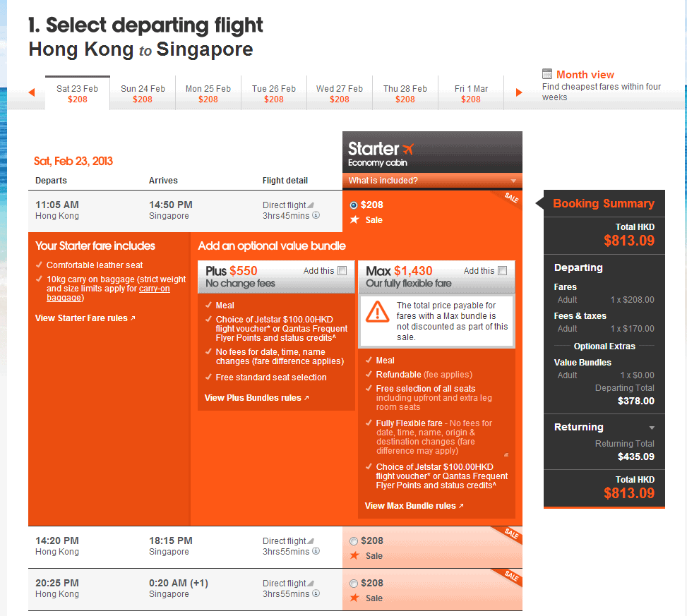The image size is (687, 616).
Task: Click the Month view calendar icon
Action: click(x=547, y=74)
